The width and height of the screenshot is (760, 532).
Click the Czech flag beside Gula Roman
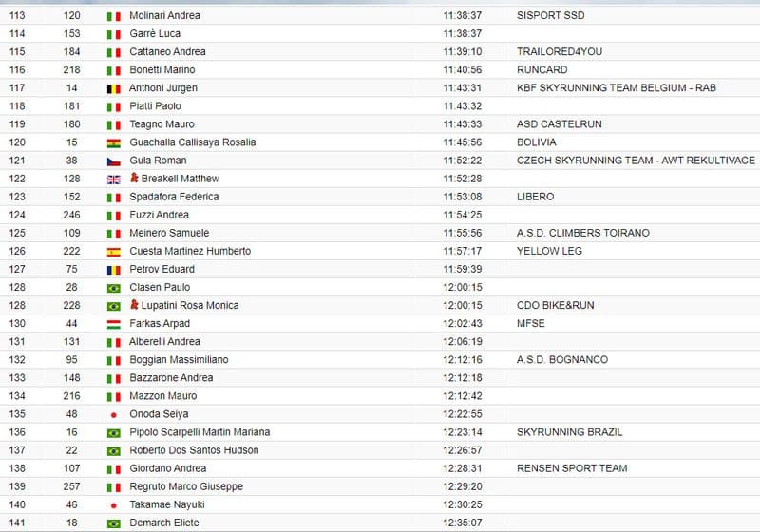[x=113, y=161]
